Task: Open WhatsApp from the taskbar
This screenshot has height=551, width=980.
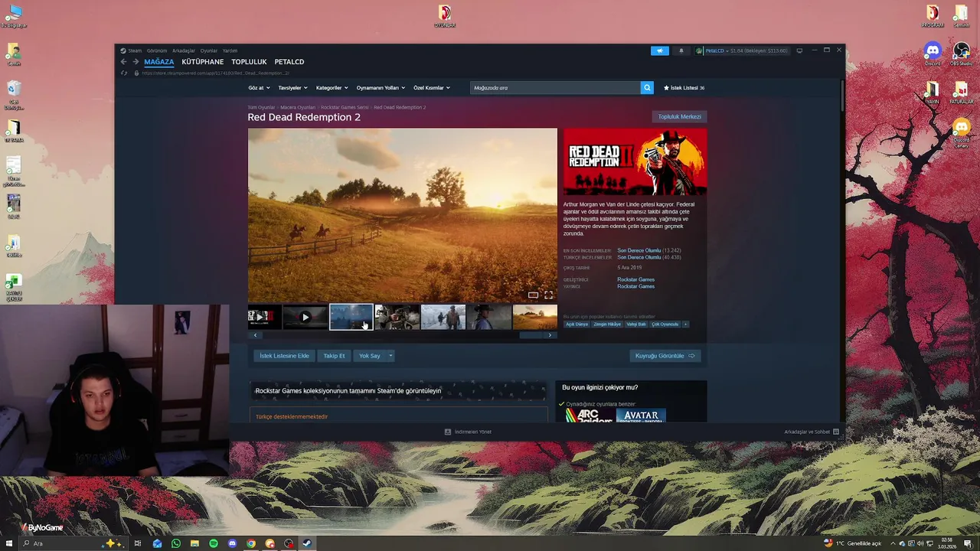Action: 176,543
